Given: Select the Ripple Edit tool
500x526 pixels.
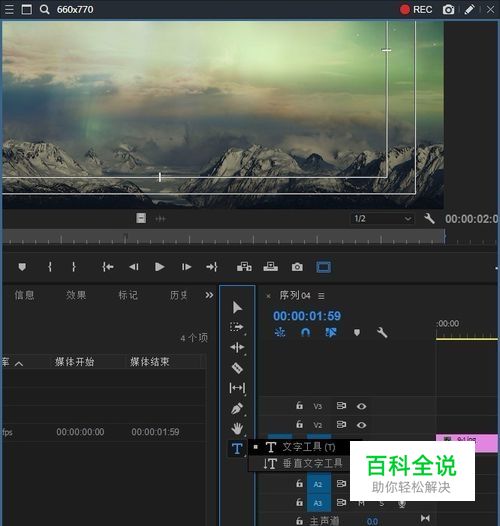Looking at the screenshot, I should (237, 348).
